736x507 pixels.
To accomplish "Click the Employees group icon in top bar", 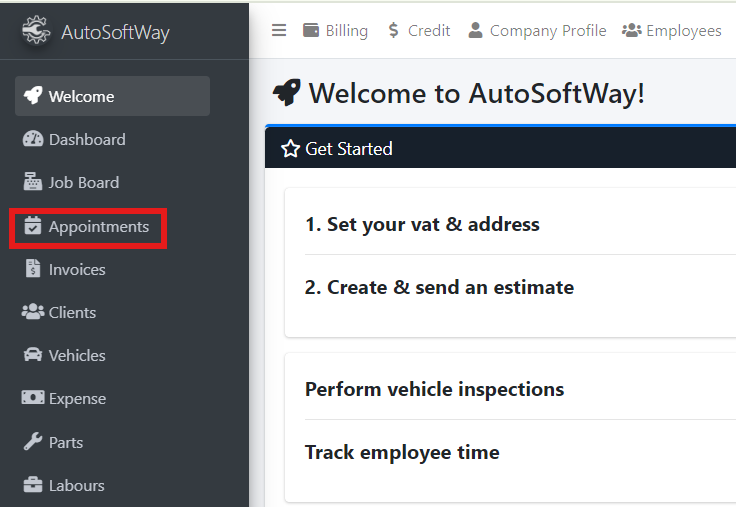I will pyautogui.click(x=632, y=30).
